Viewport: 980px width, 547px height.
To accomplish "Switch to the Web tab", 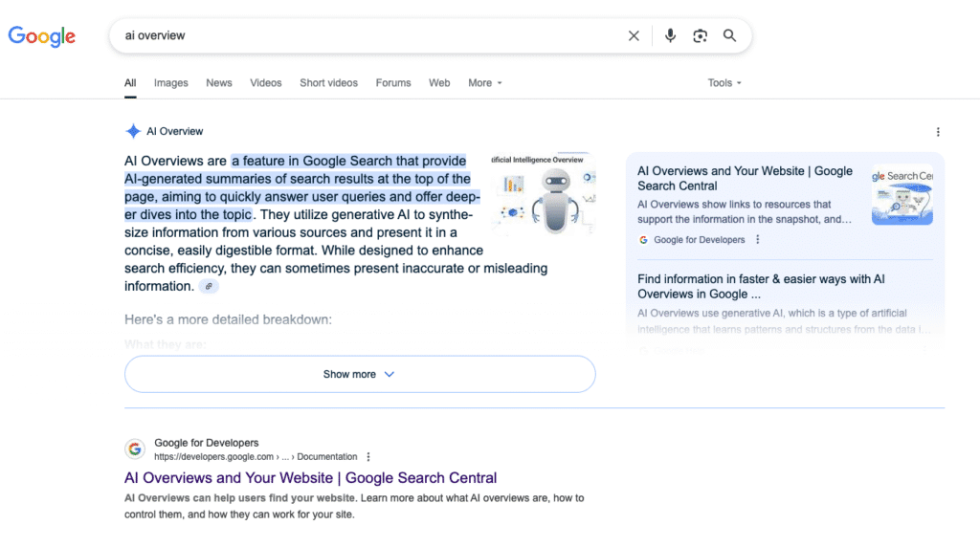I will click(x=439, y=83).
